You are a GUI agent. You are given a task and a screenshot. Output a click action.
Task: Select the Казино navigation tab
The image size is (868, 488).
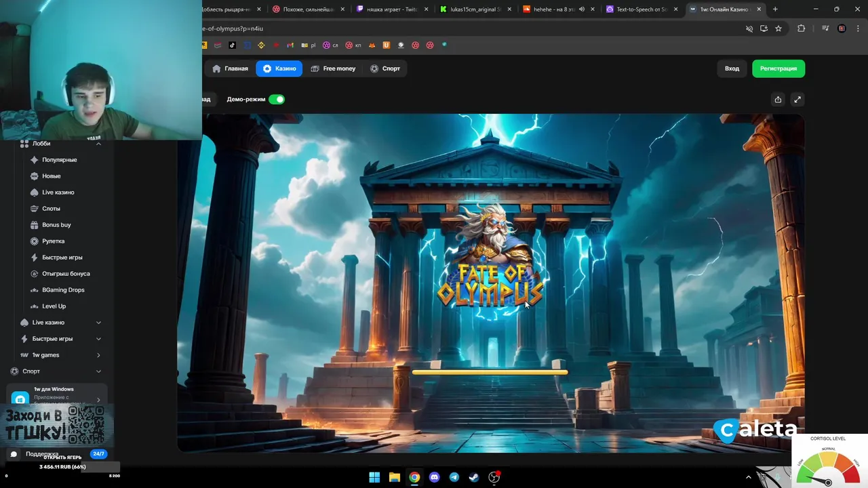click(x=279, y=68)
